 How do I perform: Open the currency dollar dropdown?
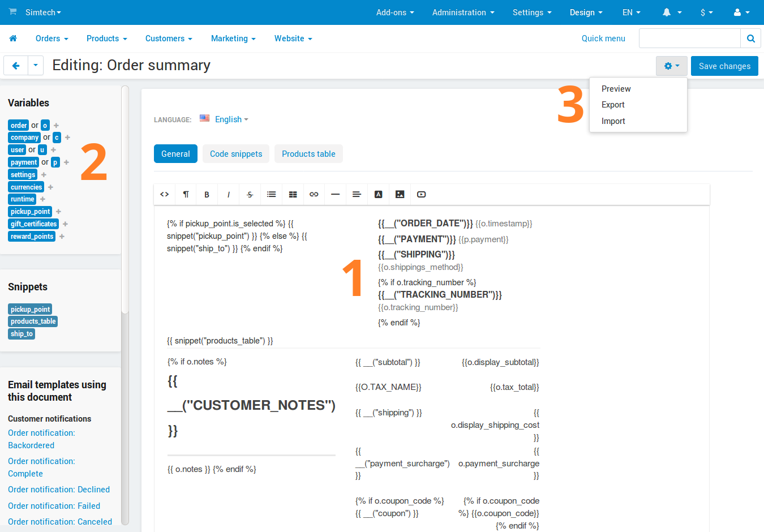707,12
